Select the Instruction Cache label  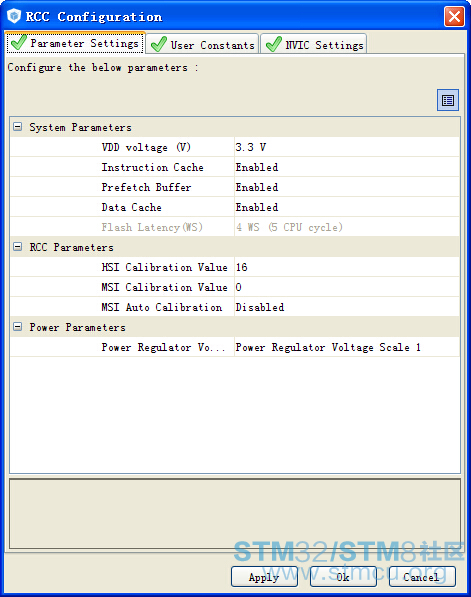point(152,167)
